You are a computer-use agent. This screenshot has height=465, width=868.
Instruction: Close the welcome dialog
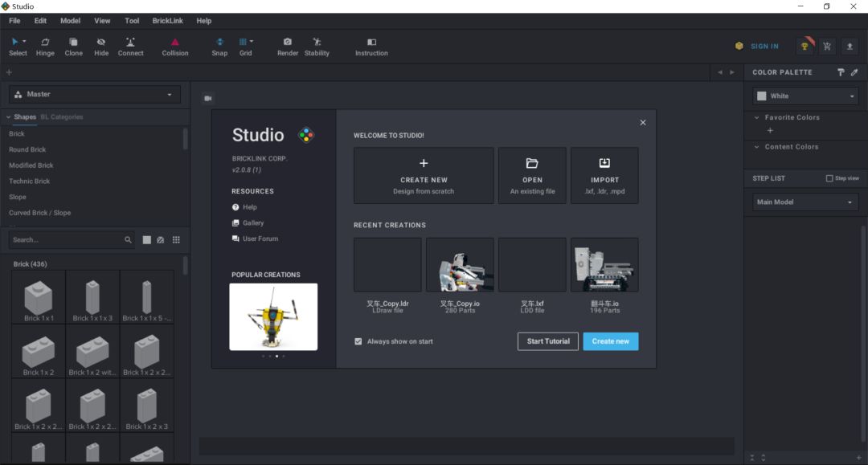(x=643, y=123)
